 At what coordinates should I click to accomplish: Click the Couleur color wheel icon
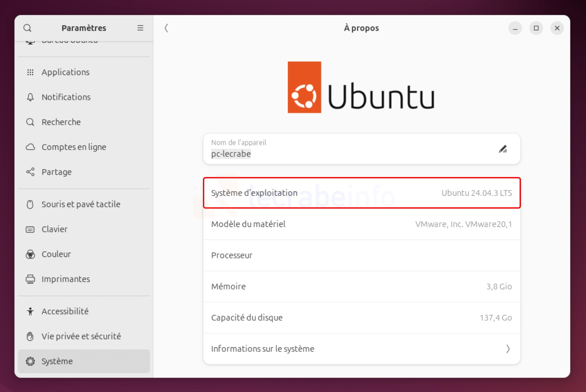click(x=30, y=254)
